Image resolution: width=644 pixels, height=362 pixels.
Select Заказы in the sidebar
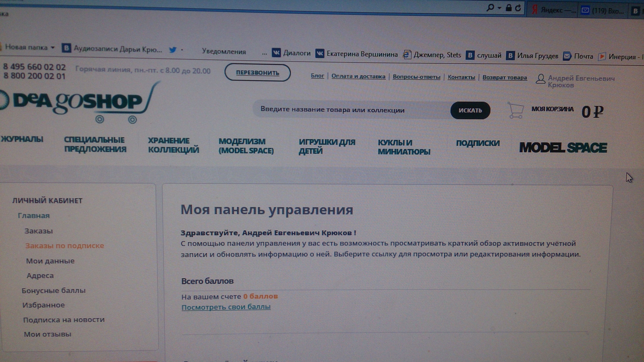[38, 231]
